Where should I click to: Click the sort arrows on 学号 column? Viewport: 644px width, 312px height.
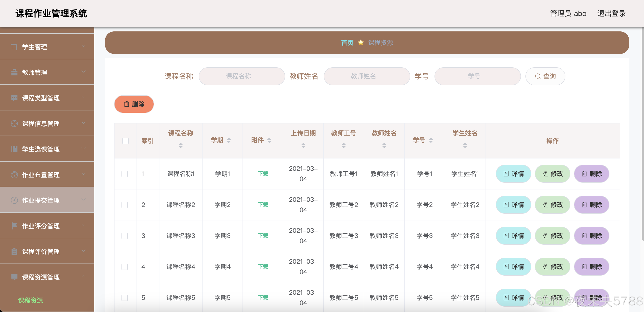click(x=431, y=140)
